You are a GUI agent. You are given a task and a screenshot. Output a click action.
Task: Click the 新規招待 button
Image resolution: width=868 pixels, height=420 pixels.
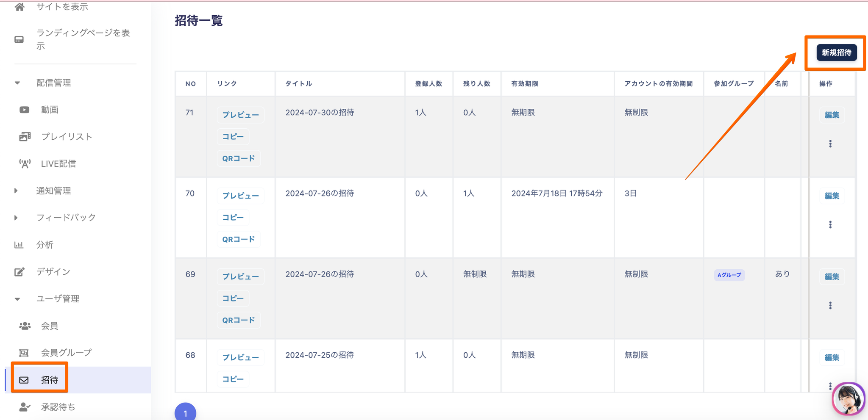coord(836,52)
